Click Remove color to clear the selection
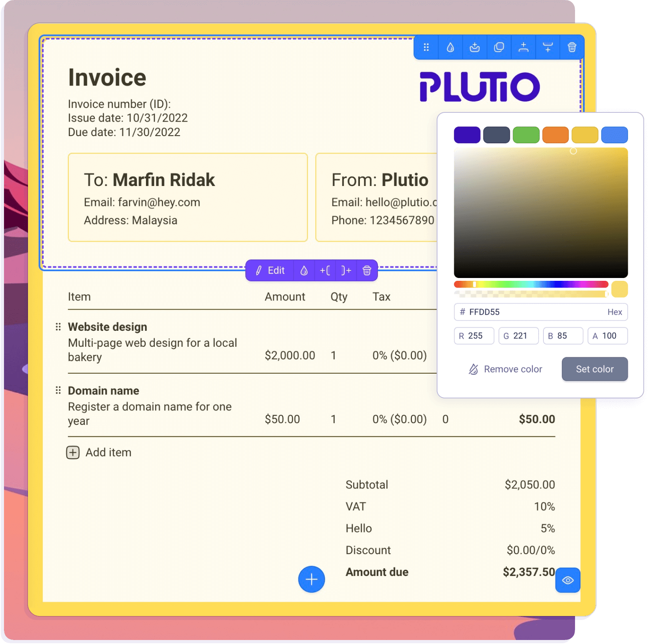The width and height of the screenshot is (653, 644). pos(505,369)
